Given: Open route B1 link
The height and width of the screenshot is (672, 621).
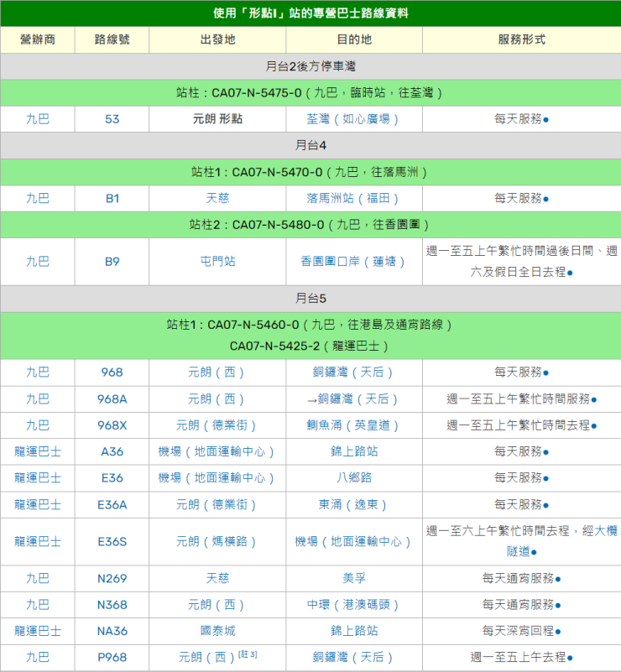Looking at the screenshot, I should pyautogui.click(x=112, y=199).
